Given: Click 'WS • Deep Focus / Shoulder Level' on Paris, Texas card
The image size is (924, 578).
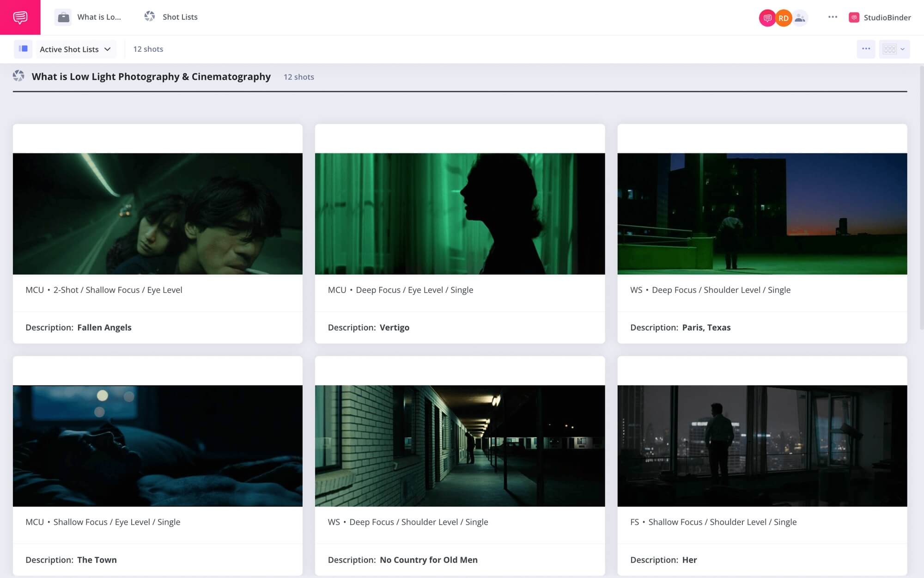Looking at the screenshot, I should [x=711, y=290].
